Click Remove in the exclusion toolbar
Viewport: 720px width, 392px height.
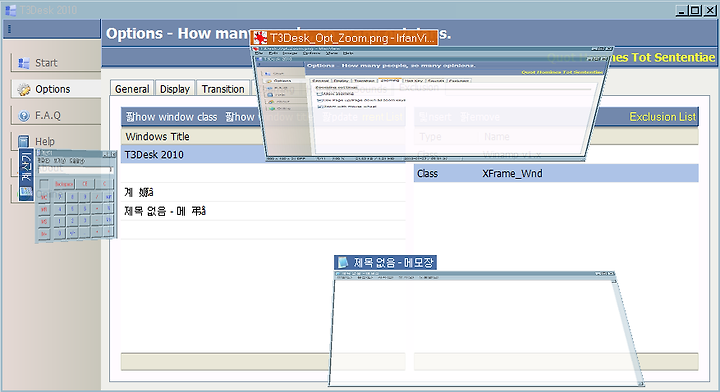(480, 117)
